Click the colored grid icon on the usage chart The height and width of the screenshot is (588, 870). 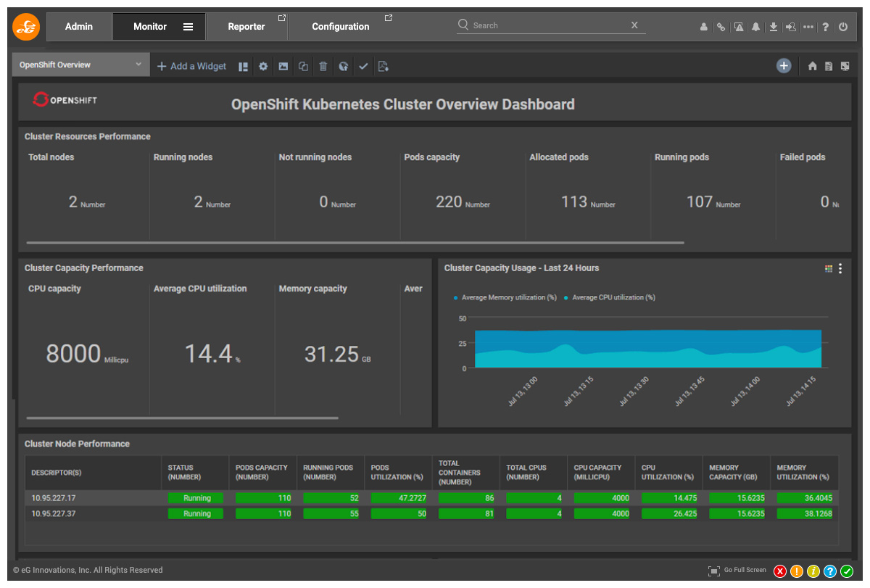pyautogui.click(x=829, y=268)
